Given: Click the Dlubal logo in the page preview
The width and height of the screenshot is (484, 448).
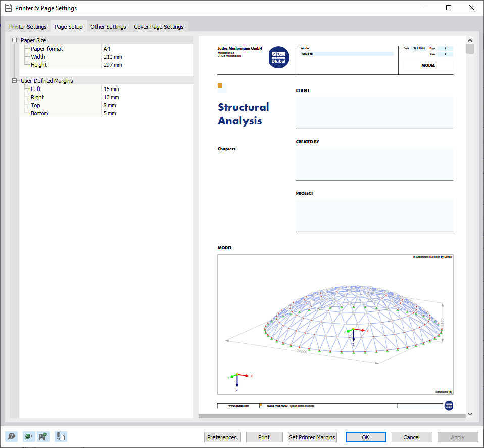Looking at the screenshot, I should pos(279,57).
